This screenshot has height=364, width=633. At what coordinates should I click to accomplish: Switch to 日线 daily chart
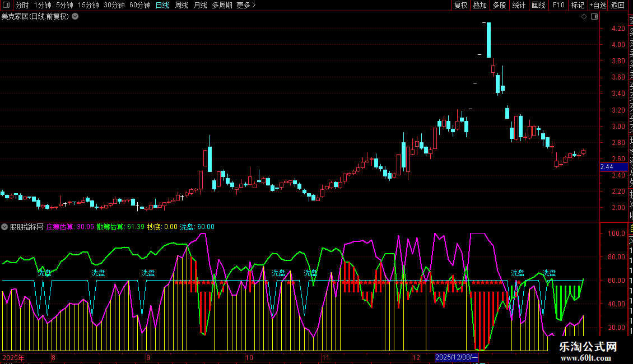click(162, 5)
